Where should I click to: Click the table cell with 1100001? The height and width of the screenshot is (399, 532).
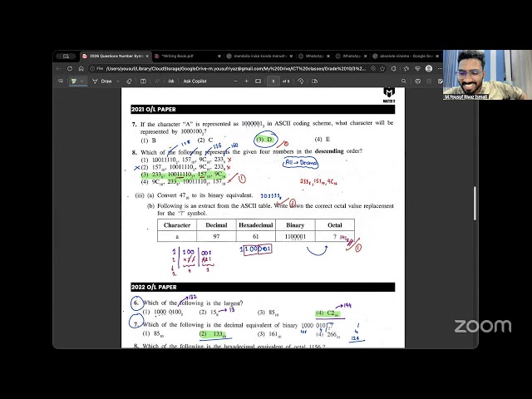point(295,236)
